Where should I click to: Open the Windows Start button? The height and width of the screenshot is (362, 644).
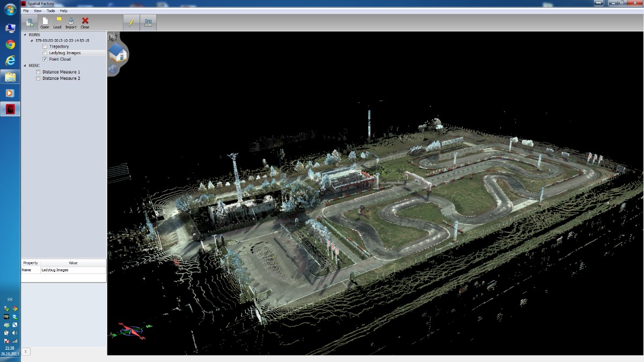pyautogui.click(x=10, y=9)
